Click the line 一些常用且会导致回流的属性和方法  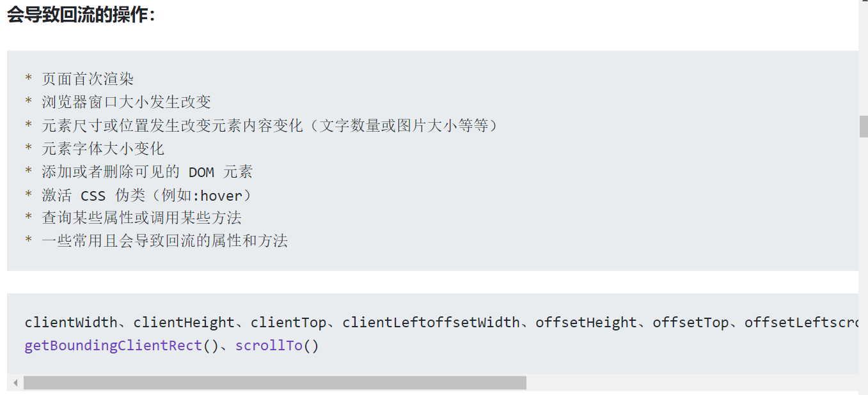click(164, 241)
